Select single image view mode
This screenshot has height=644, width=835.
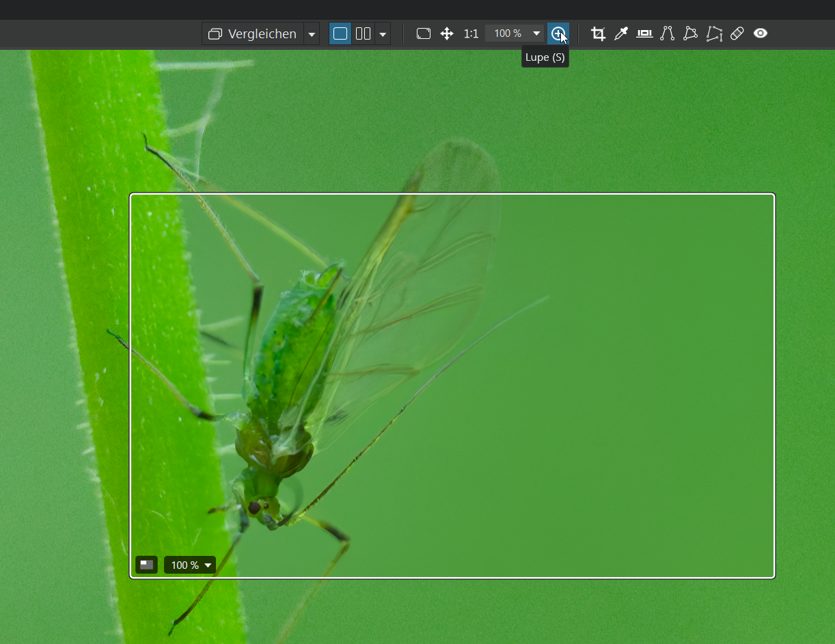point(340,33)
